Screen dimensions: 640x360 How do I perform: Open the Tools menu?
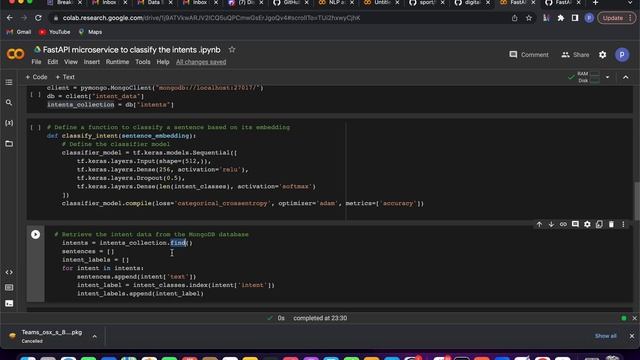coord(143,62)
